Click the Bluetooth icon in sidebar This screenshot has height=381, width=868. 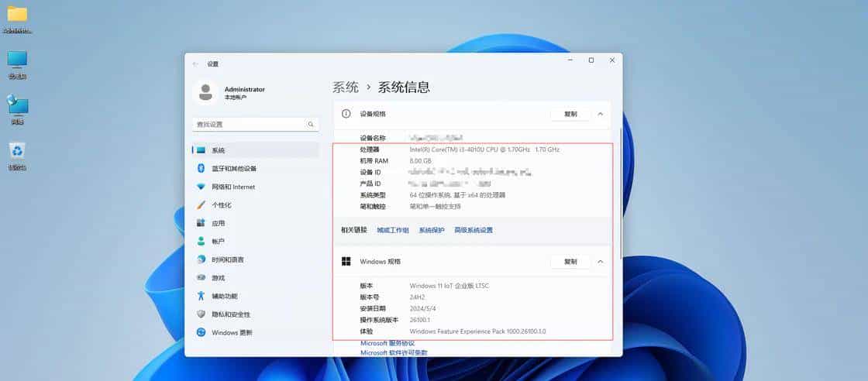tap(201, 168)
